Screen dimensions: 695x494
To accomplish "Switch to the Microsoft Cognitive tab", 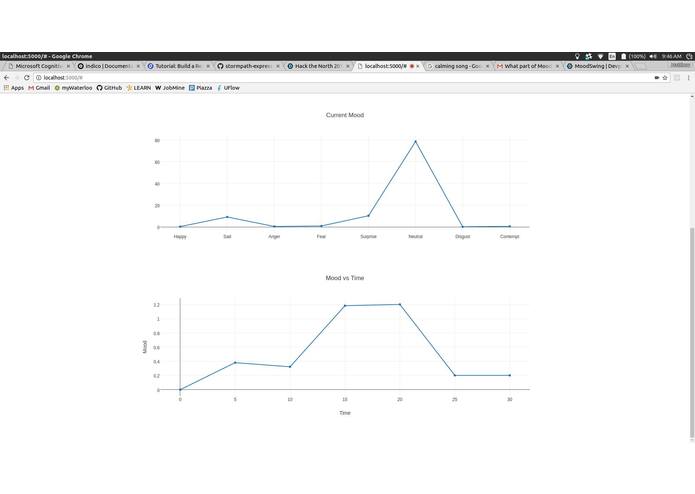I will (38, 66).
